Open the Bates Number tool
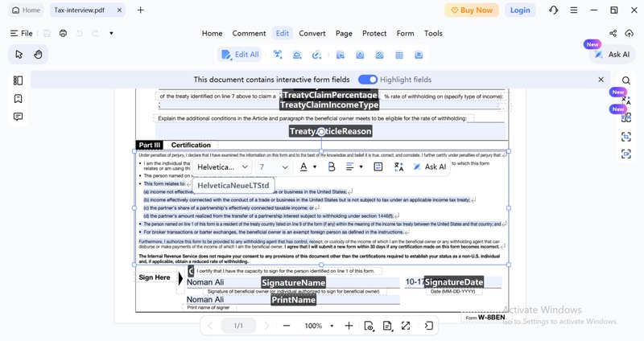The width and height of the screenshot is (644, 341). (419, 55)
